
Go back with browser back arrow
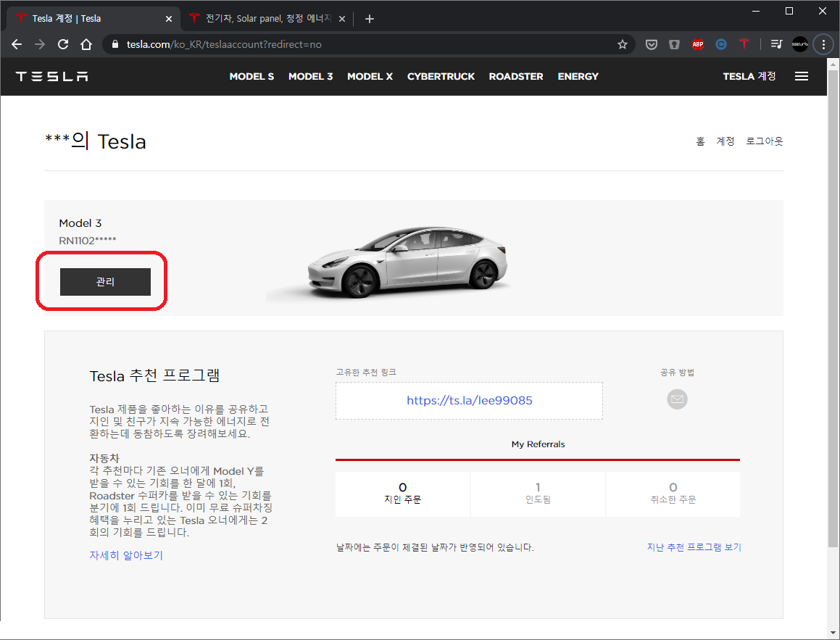17,44
